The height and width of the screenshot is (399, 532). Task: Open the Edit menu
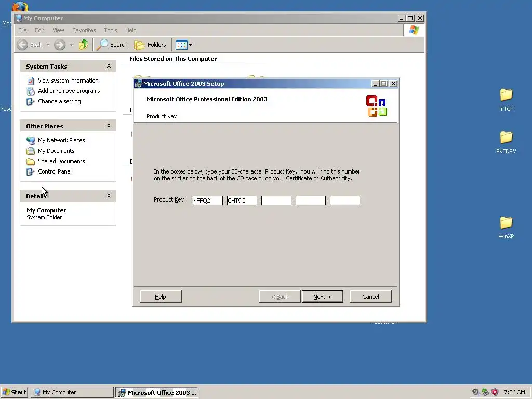point(39,30)
